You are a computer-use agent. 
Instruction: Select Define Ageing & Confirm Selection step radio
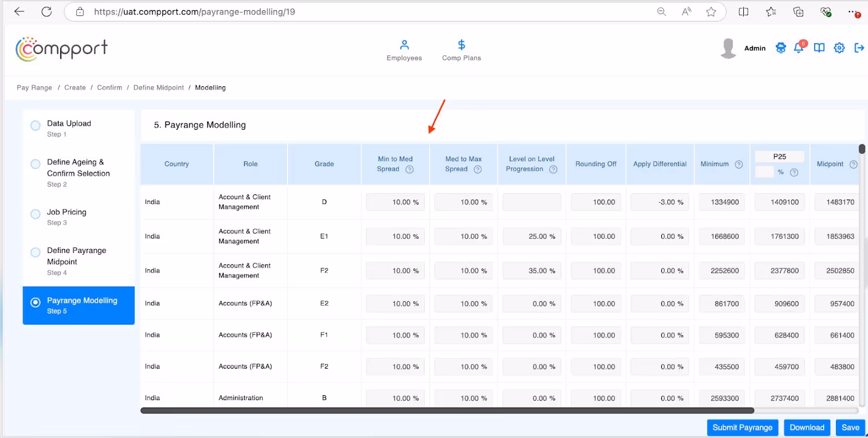pyautogui.click(x=35, y=164)
